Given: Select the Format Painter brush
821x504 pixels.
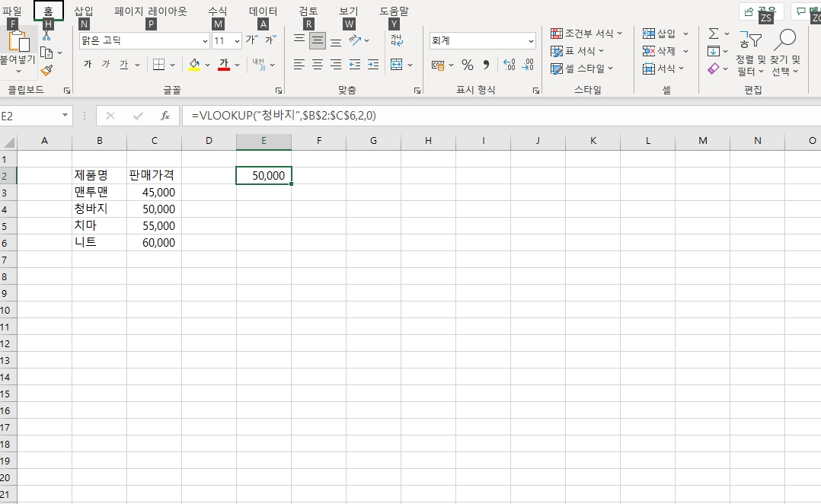Looking at the screenshot, I should point(46,70).
